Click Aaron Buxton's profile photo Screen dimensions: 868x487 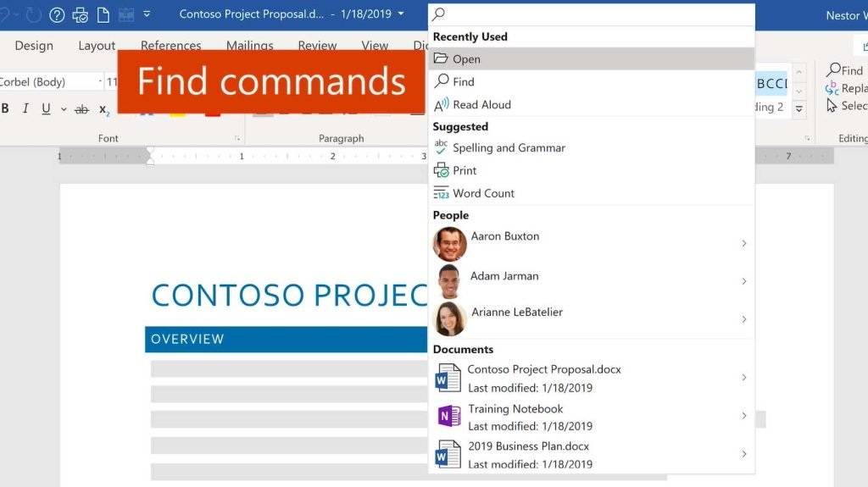pyautogui.click(x=449, y=244)
